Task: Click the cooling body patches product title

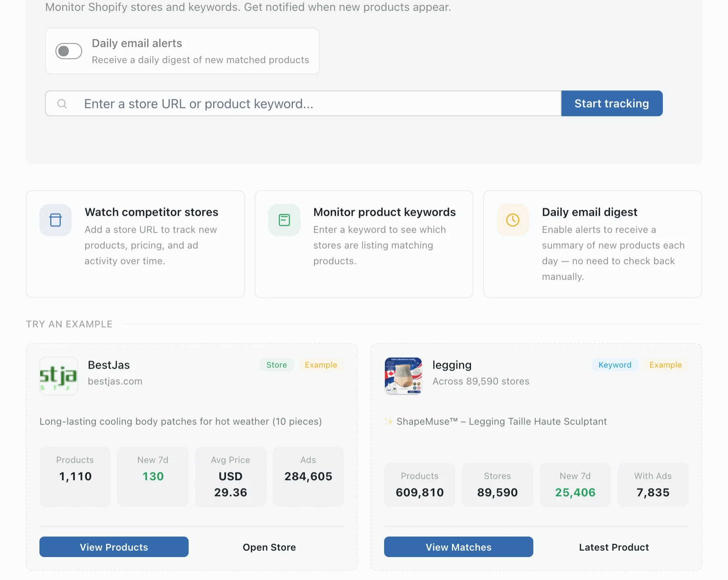Action: click(181, 421)
